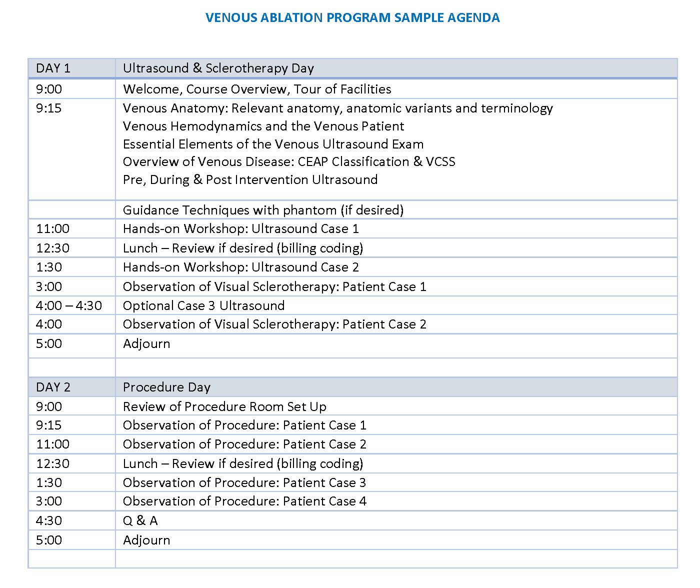Select Venous Hemodynamics and the Venous Patient

click(263, 126)
